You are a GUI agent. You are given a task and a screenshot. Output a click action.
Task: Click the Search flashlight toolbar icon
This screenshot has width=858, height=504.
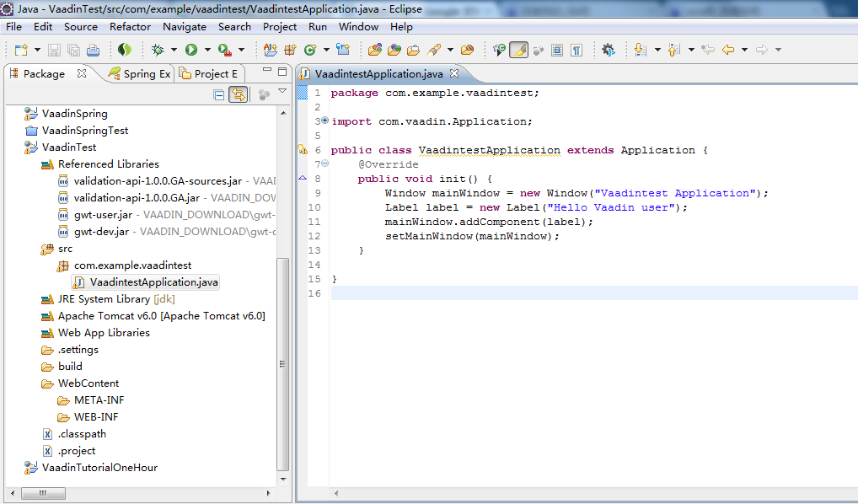point(434,50)
